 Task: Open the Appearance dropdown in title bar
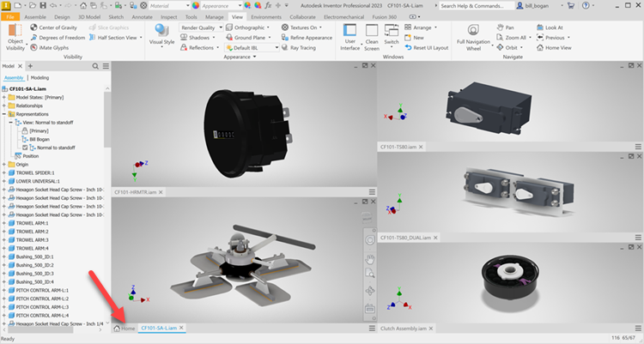221,6
